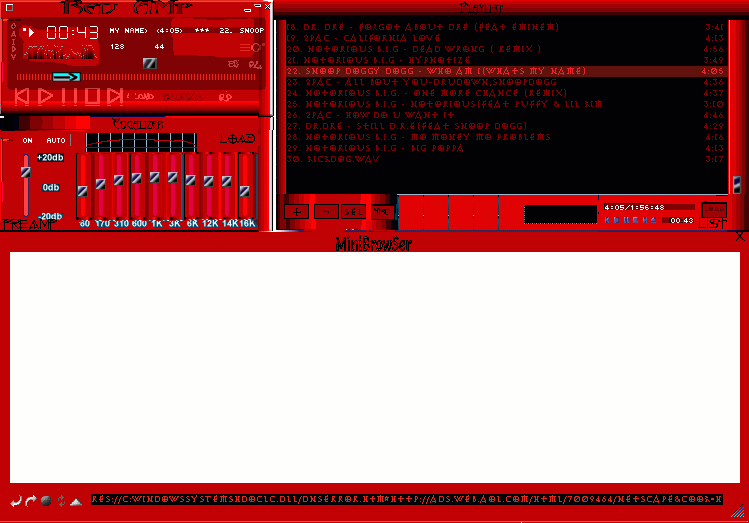749x523 pixels.
Task: Select track 22 Snoop Doggy Dogg Who Am I
Action: [x=505, y=71]
